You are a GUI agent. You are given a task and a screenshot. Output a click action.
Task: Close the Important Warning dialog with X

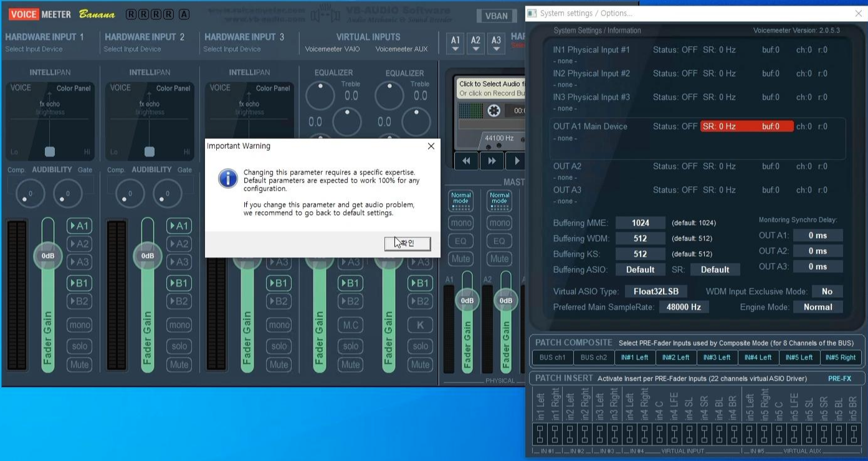(431, 146)
